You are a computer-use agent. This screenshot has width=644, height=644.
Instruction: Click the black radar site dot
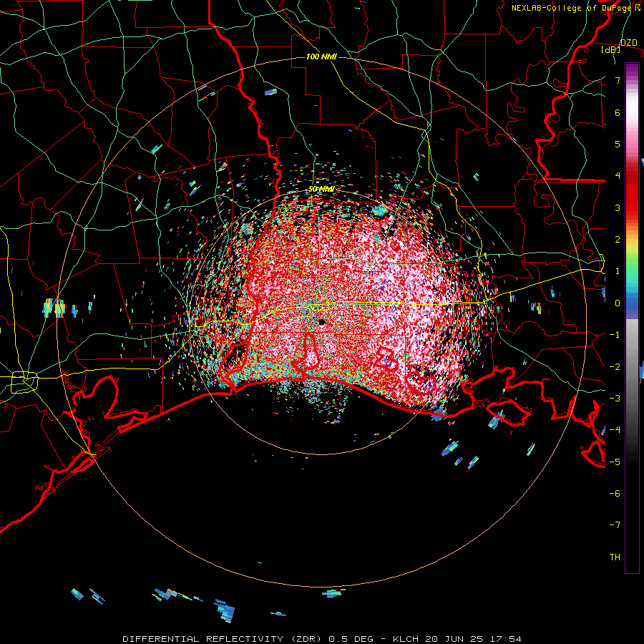tap(321, 322)
